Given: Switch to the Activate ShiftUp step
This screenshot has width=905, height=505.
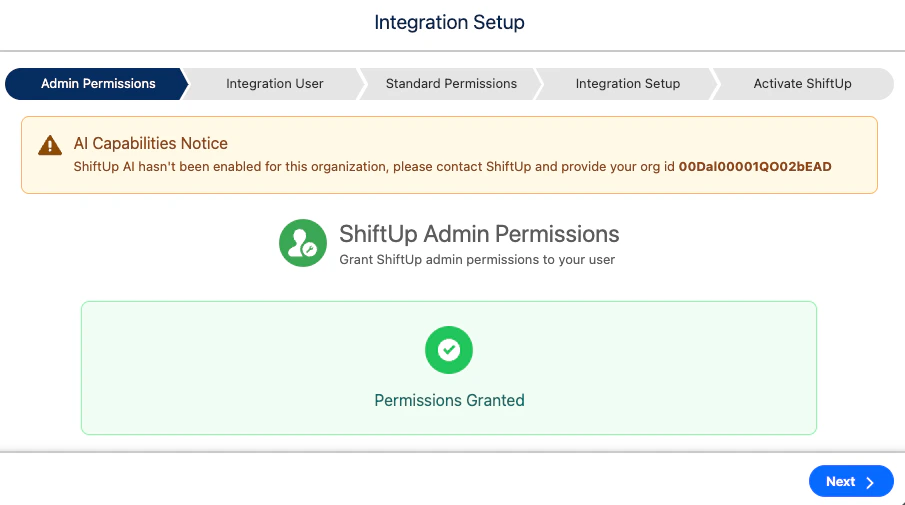Looking at the screenshot, I should pyautogui.click(x=802, y=84).
